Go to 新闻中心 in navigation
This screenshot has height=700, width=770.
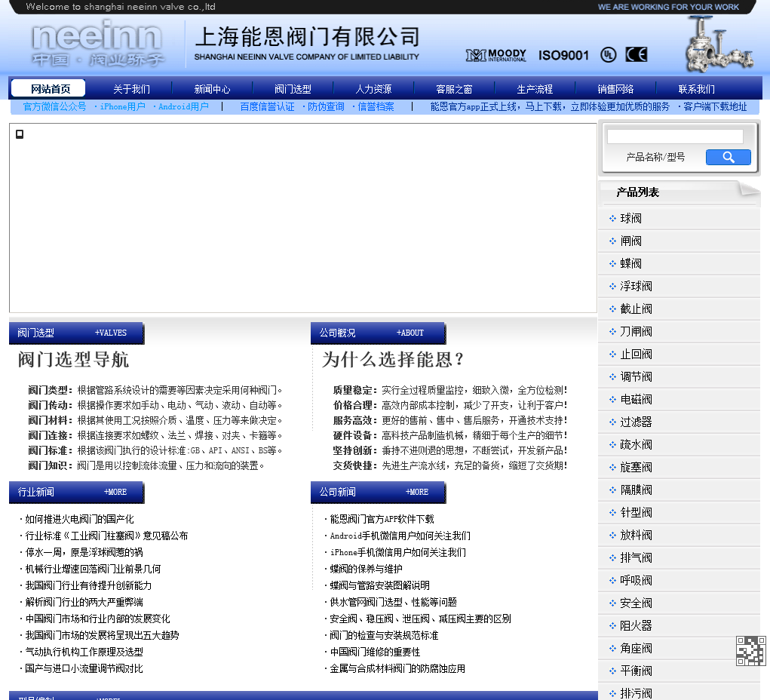pos(212,89)
